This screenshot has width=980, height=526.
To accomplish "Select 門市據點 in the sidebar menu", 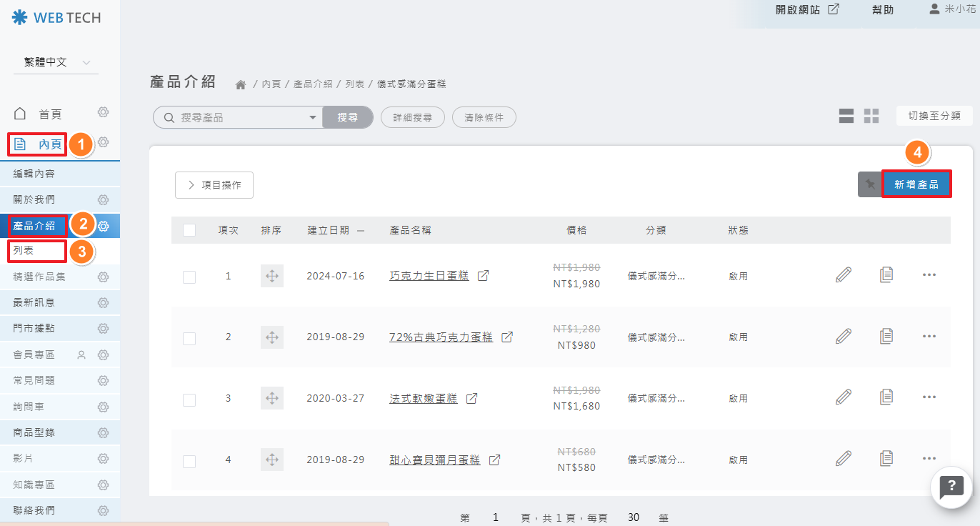I will pos(34,328).
